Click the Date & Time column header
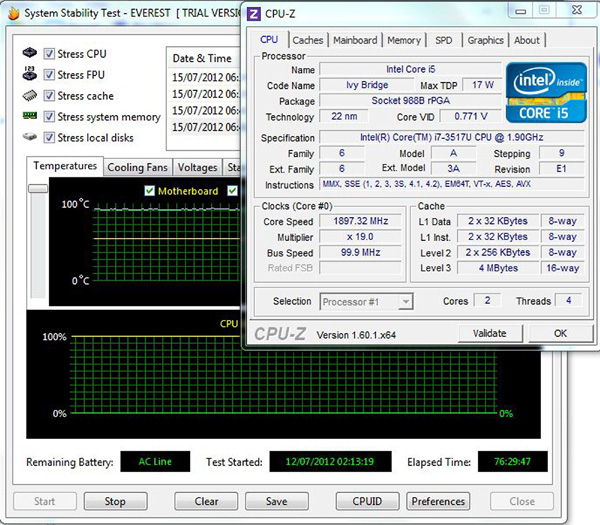The image size is (600, 525). point(203,59)
